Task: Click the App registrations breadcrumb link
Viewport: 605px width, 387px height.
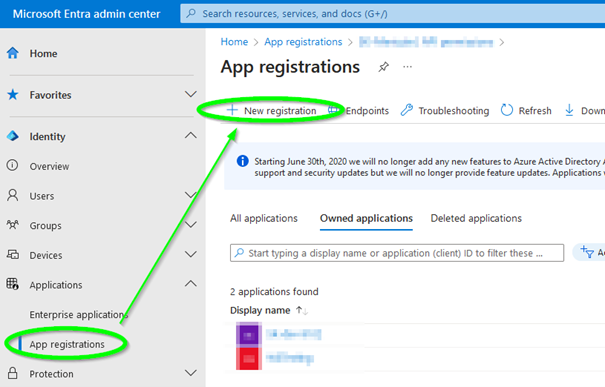Action: tap(303, 42)
